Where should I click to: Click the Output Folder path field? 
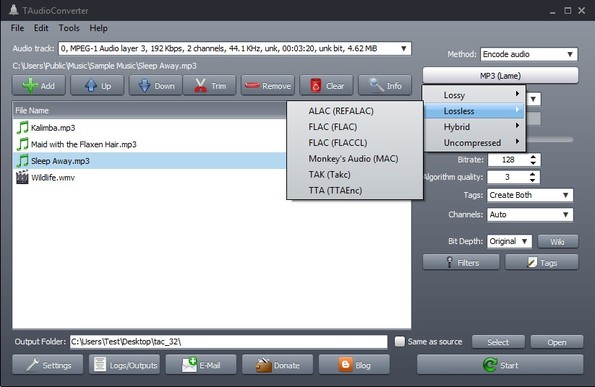tap(228, 342)
